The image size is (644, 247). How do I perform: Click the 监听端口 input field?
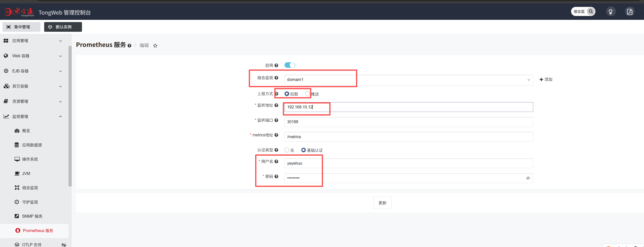408,122
